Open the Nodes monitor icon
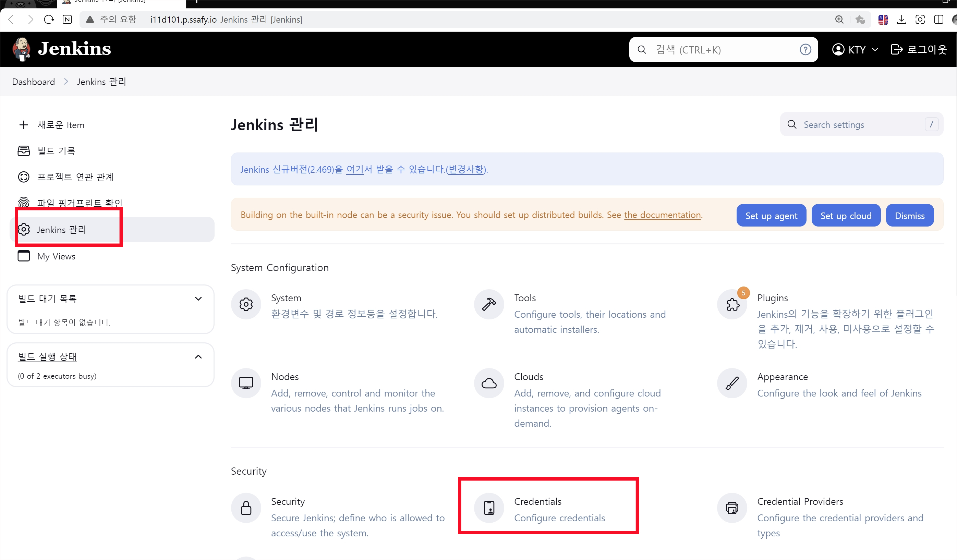Screen dimensions: 957x560 point(246,383)
